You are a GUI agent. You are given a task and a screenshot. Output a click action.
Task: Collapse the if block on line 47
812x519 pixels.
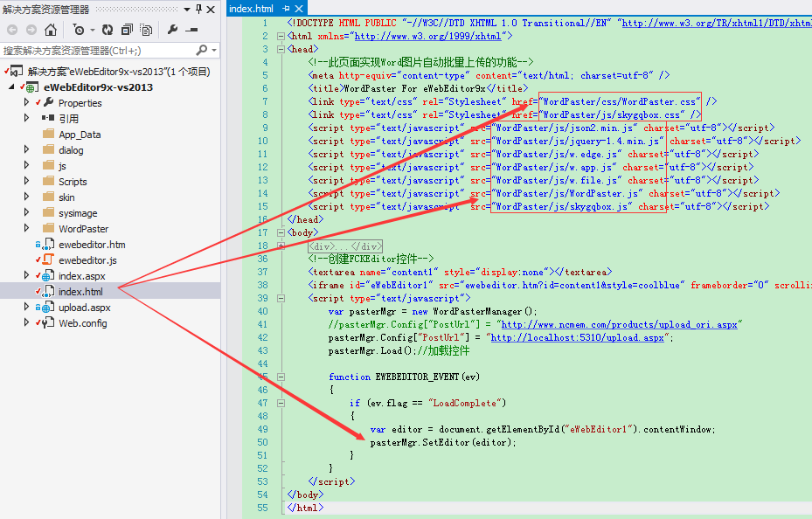click(x=281, y=403)
